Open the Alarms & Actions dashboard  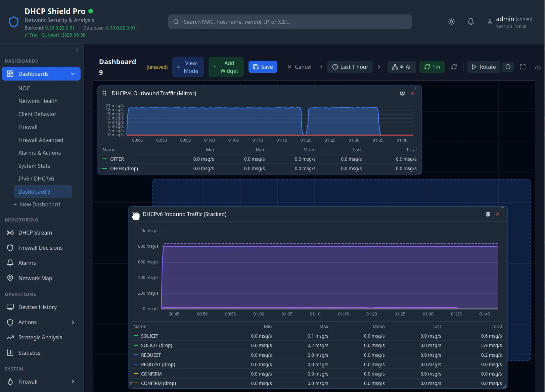pyautogui.click(x=40, y=153)
